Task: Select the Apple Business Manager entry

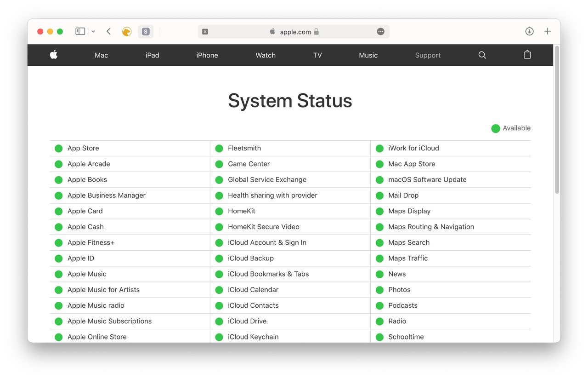Action: click(107, 195)
